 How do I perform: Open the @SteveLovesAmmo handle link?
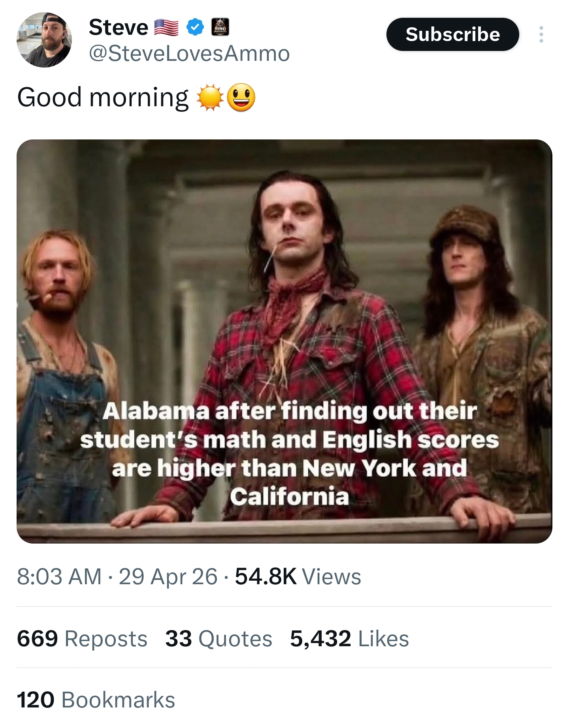(x=189, y=54)
